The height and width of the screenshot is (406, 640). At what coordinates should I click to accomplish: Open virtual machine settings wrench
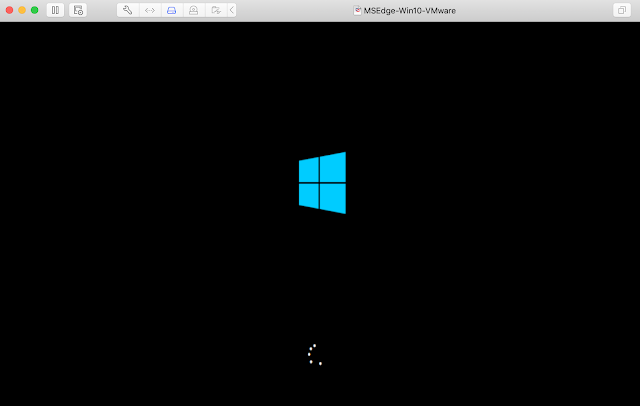pos(128,10)
